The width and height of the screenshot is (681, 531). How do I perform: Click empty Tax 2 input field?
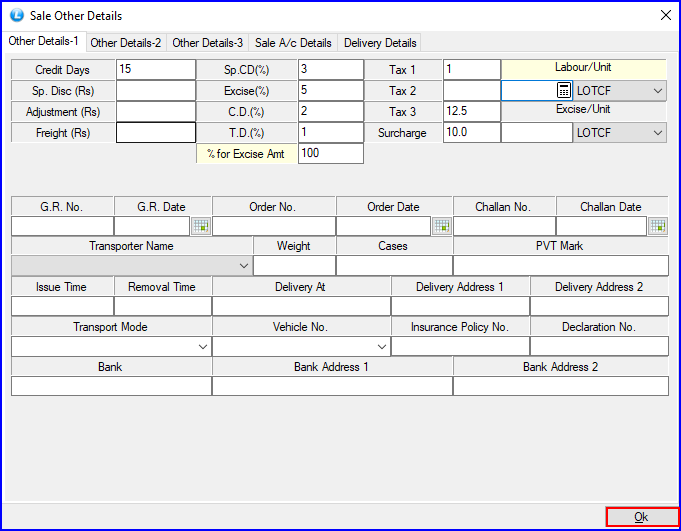tap(472, 91)
